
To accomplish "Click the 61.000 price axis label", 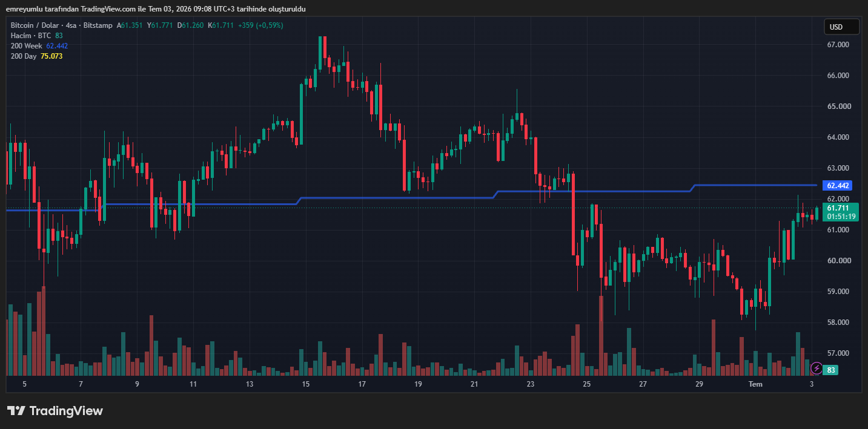I will pos(838,230).
